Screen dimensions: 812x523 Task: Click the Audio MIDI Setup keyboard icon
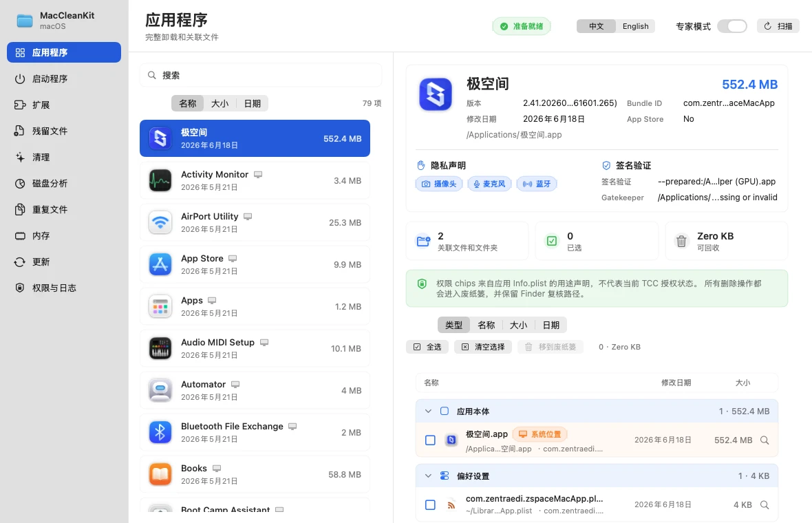point(160,348)
